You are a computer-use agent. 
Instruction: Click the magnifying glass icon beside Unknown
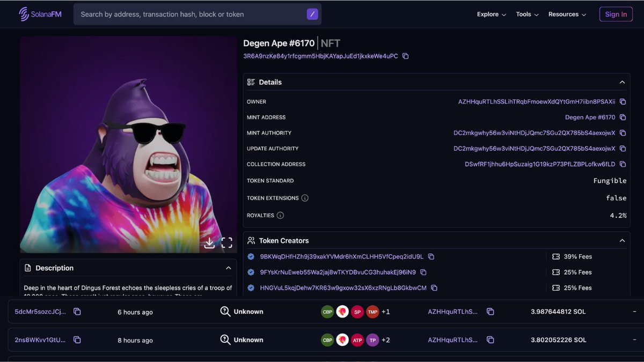pos(226,311)
